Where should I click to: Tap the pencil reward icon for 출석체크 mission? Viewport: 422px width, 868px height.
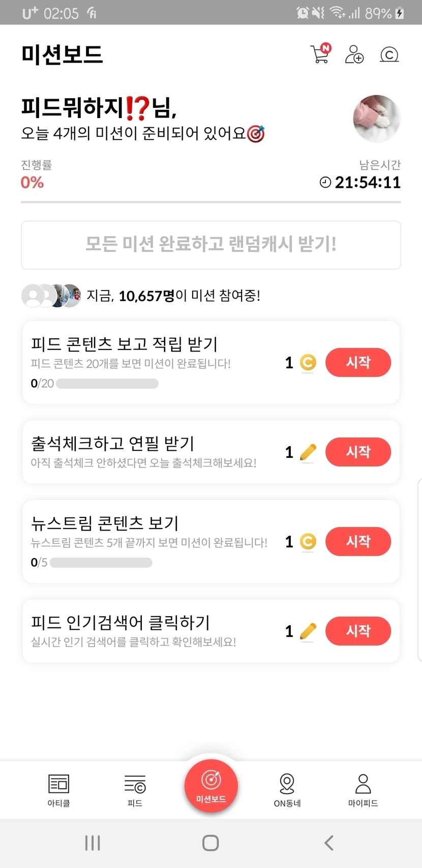(308, 452)
